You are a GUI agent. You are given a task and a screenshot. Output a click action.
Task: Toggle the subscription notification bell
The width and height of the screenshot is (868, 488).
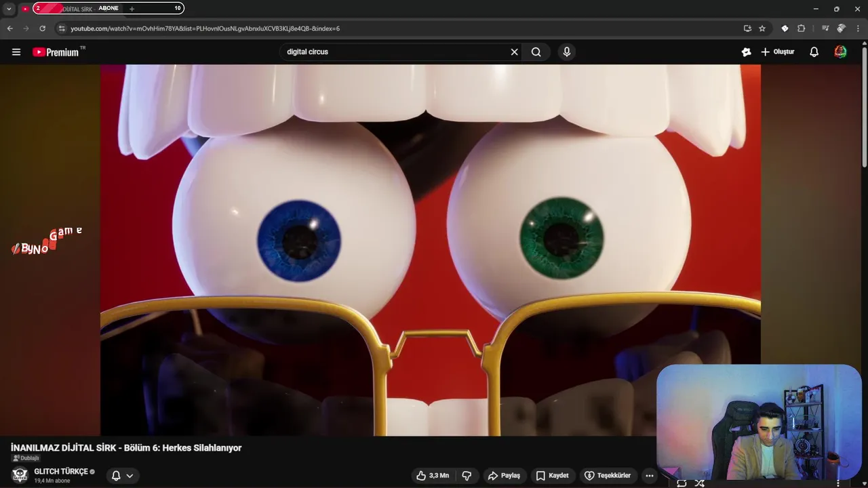(x=116, y=476)
